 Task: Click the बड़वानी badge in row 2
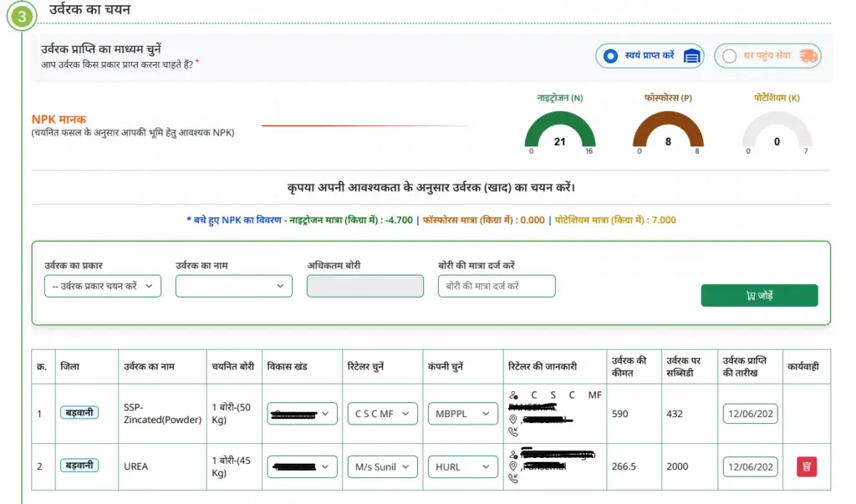coord(79,466)
